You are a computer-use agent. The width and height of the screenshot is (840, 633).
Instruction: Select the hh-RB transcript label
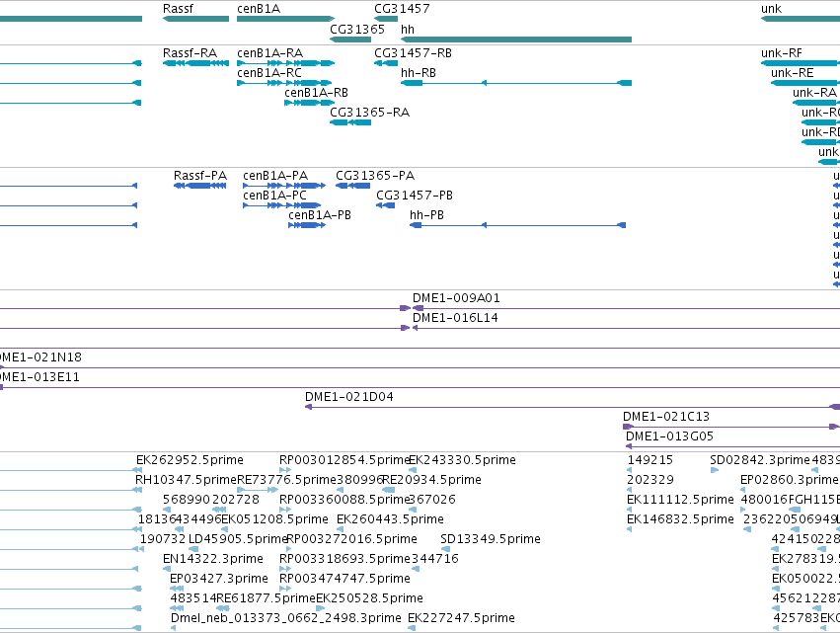pyautogui.click(x=418, y=73)
